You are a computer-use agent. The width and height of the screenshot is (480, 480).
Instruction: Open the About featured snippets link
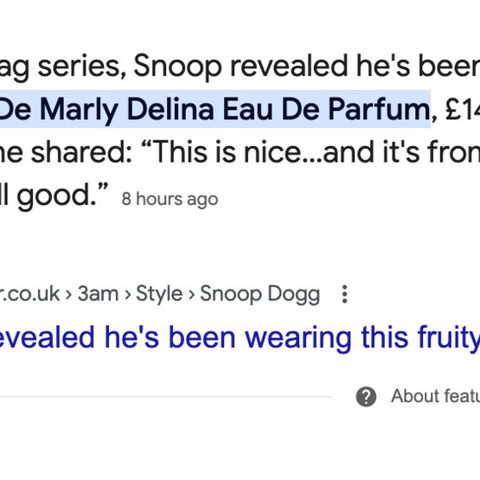pos(436,396)
